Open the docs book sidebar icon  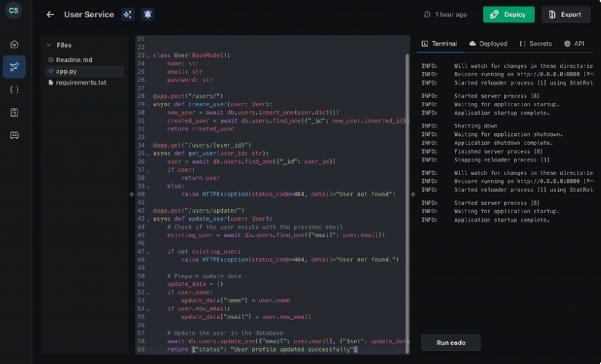(14, 113)
